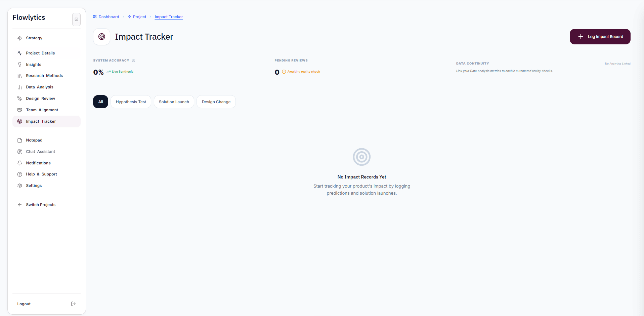The width and height of the screenshot is (644, 316).
Task: Click the Pending Reviews label
Action: (291, 61)
